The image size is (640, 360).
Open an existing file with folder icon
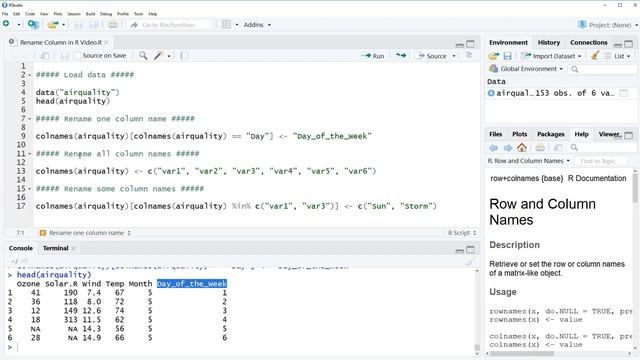click(53, 24)
